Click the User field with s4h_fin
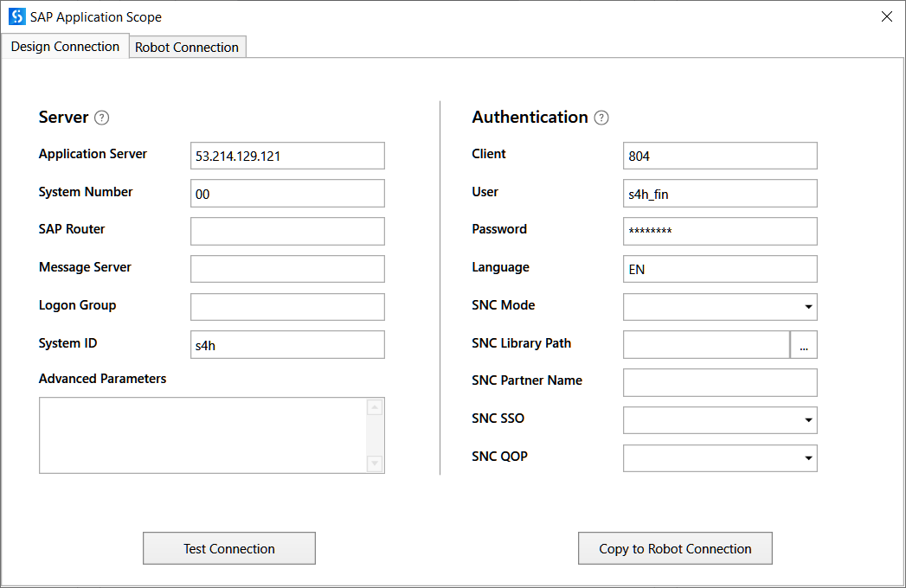The width and height of the screenshot is (906, 588). coord(720,194)
